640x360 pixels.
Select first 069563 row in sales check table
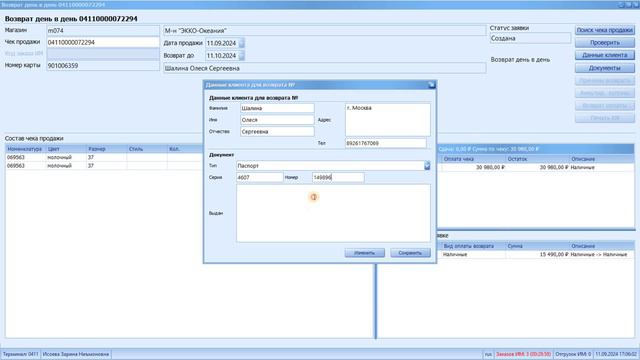pyautogui.click(x=104, y=157)
